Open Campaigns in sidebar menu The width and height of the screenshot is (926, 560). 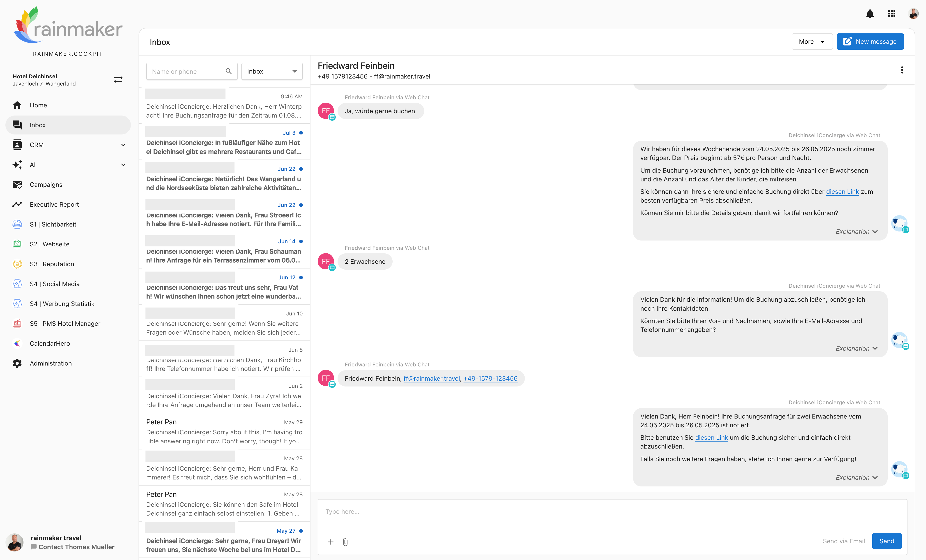pos(46,185)
